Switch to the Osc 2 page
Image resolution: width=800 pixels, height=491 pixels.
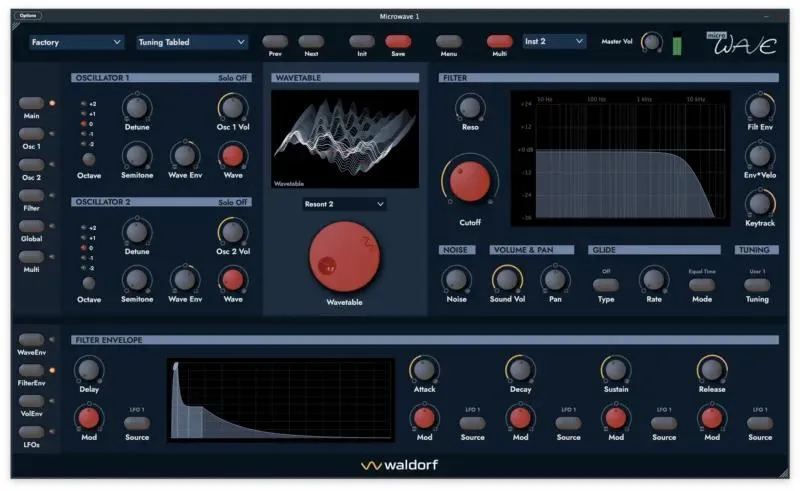pyautogui.click(x=32, y=165)
